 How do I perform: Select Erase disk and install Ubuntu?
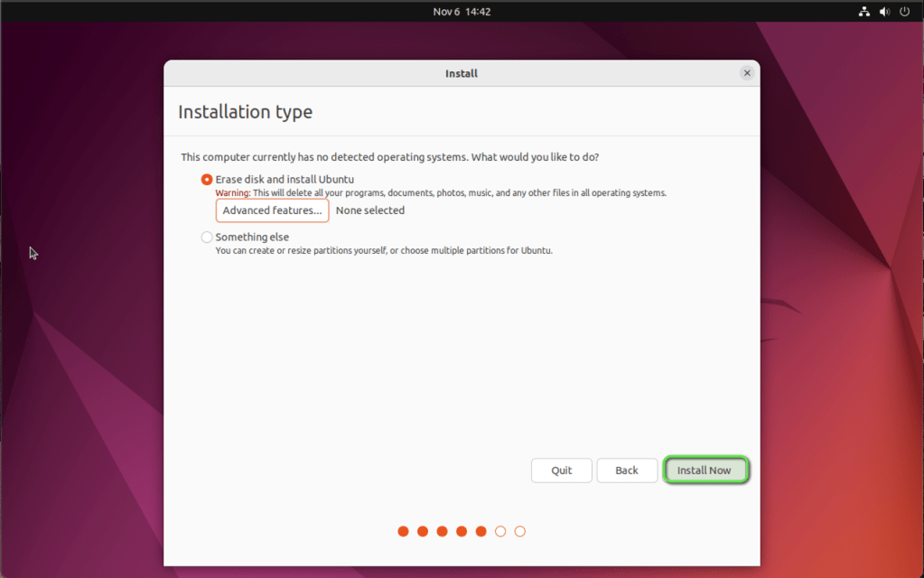[x=206, y=179]
